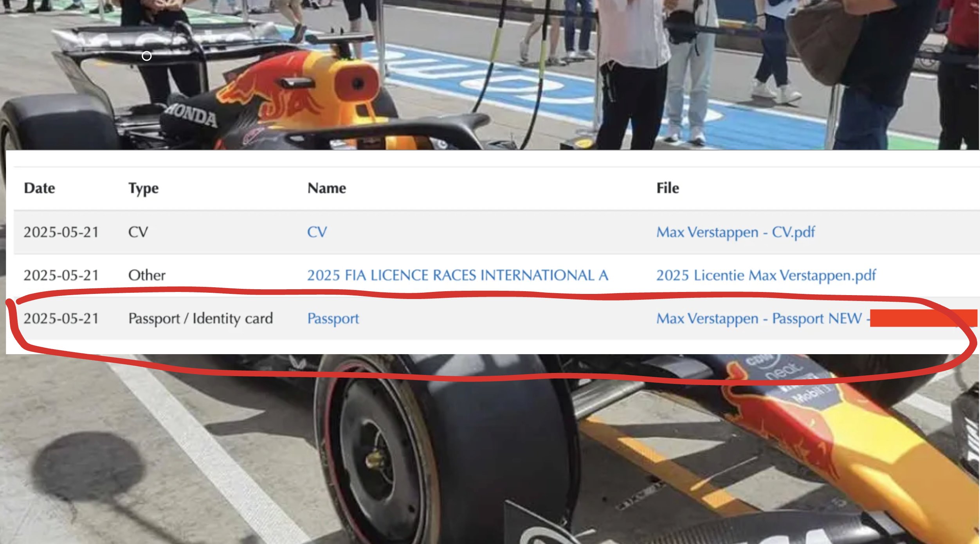Click the File column header
Screen dimensions: 980x544
click(x=667, y=188)
